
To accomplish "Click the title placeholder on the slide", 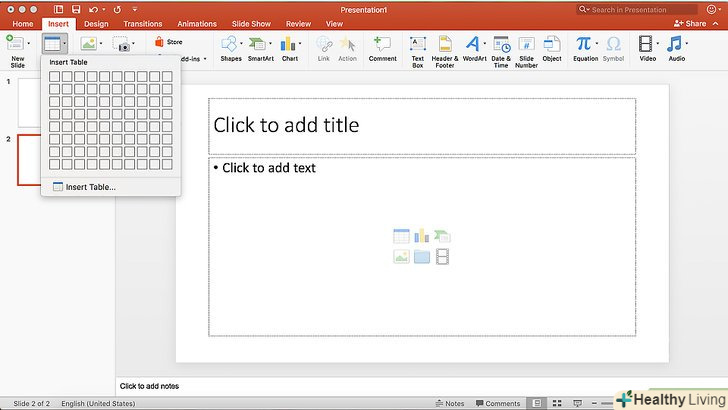I will tap(422, 126).
